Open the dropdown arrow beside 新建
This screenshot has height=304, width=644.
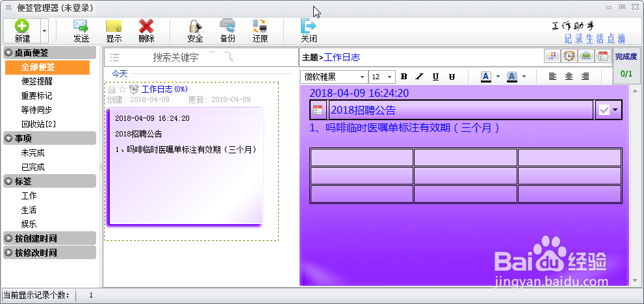tap(44, 31)
